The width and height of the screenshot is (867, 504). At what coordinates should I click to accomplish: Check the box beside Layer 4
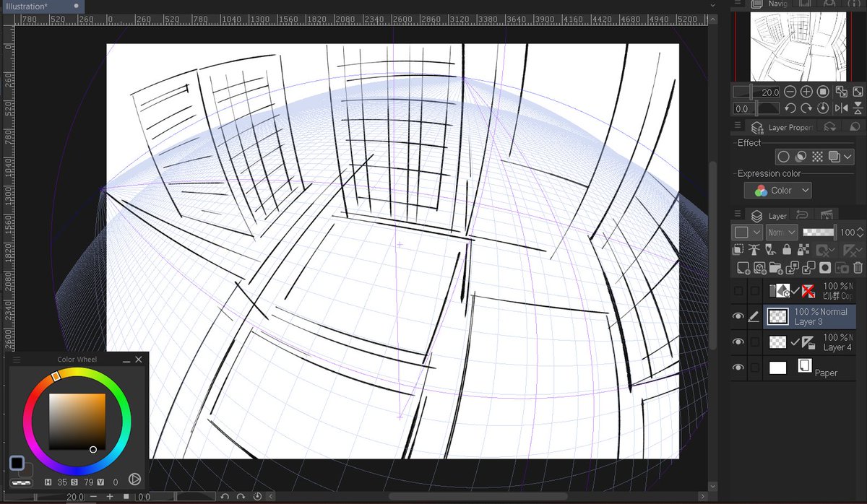[755, 342]
